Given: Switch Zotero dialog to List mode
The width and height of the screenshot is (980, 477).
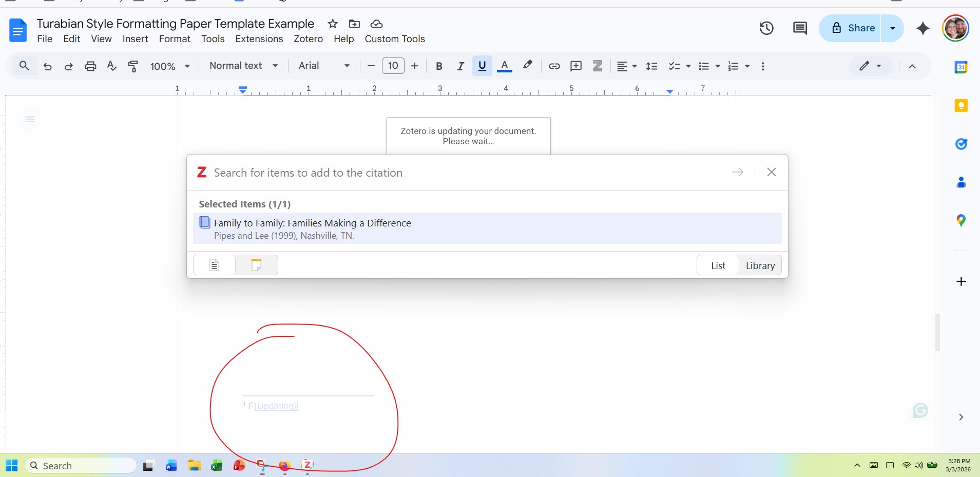Looking at the screenshot, I should click(x=718, y=265).
